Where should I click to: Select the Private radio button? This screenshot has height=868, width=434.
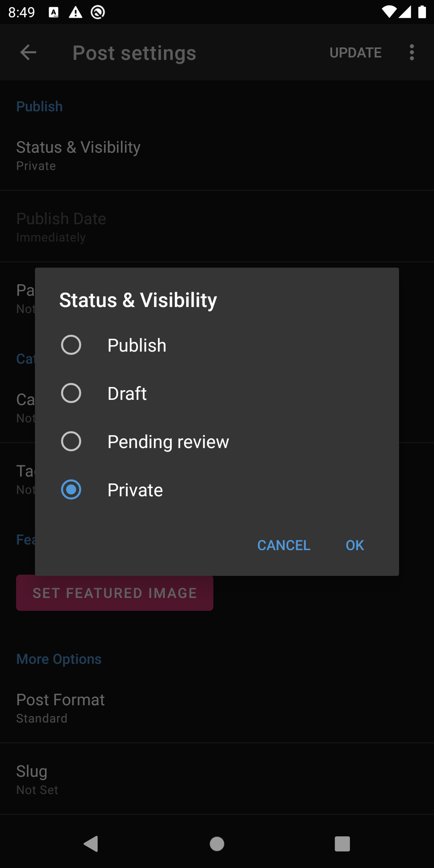pyautogui.click(x=71, y=489)
